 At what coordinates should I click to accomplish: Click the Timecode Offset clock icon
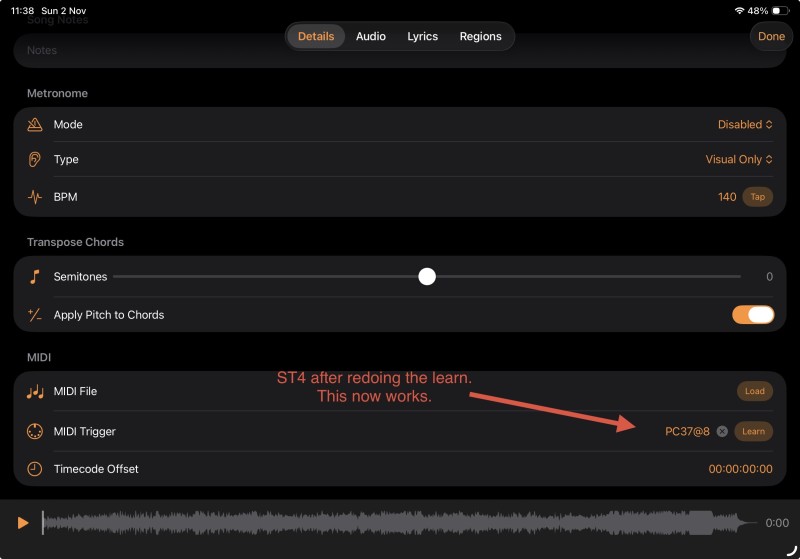click(35, 469)
